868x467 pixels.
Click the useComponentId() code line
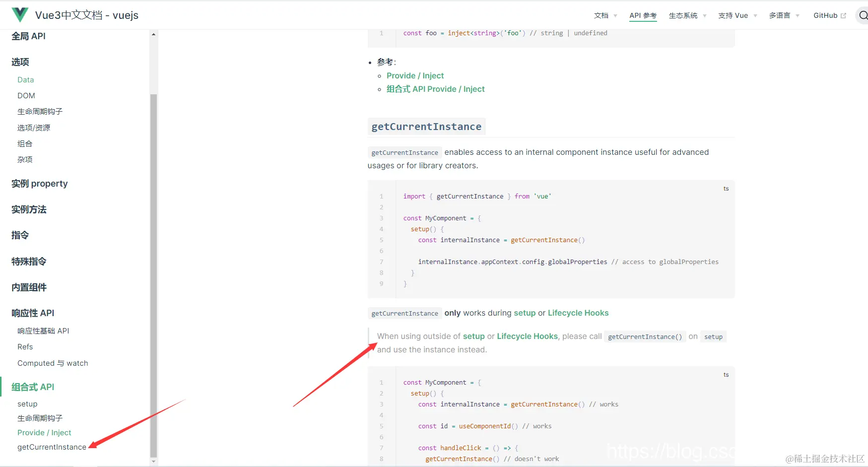click(x=485, y=426)
